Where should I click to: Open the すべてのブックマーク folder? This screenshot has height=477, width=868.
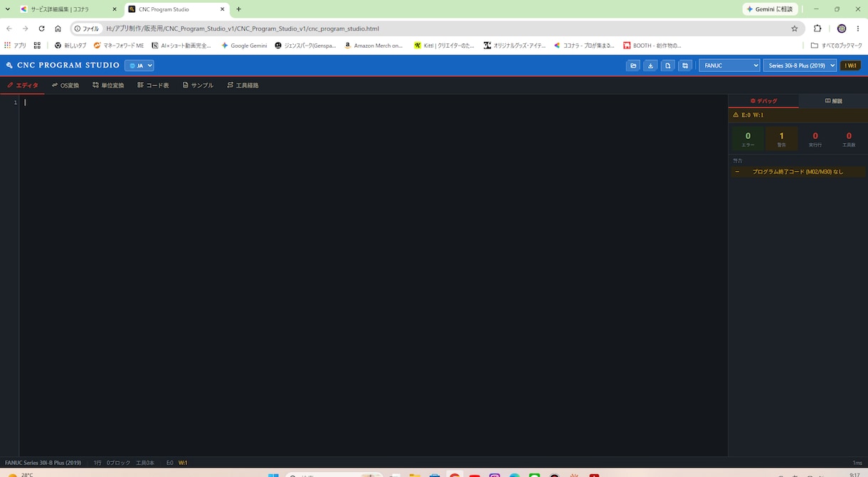[x=836, y=46]
